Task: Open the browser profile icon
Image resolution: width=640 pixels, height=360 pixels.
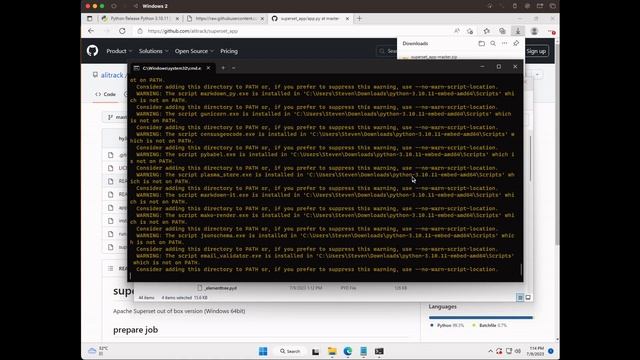Action: (534, 31)
